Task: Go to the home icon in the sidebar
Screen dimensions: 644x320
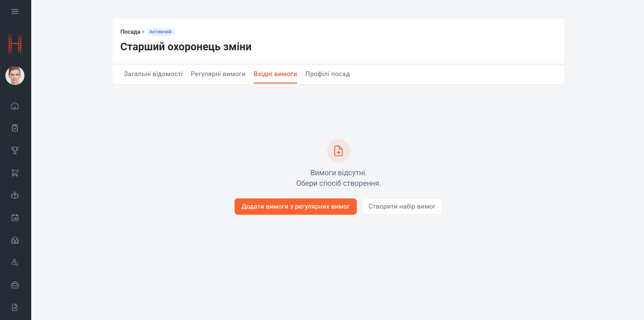Action: [x=15, y=106]
